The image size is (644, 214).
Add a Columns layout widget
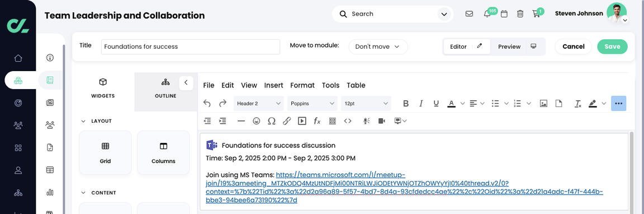click(x=163, y=152)
